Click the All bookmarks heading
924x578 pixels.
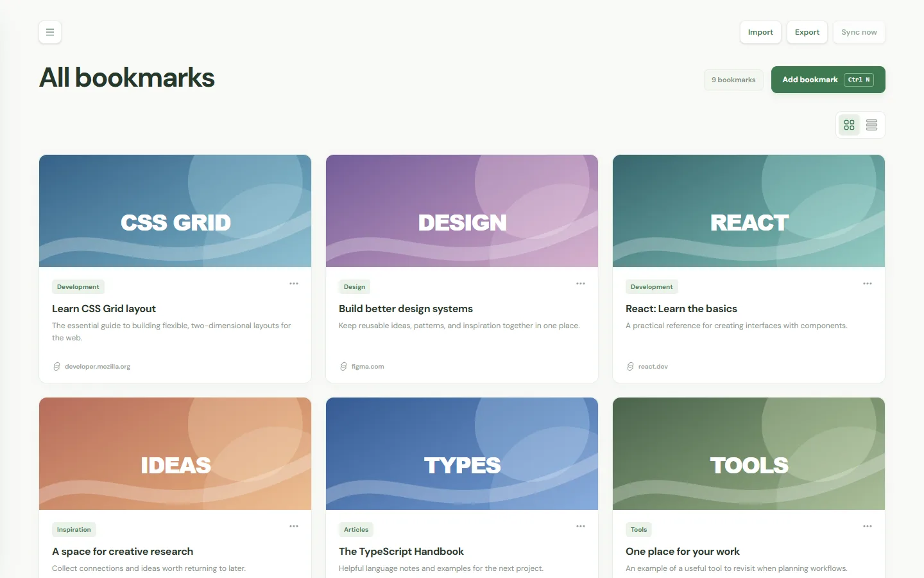point(127,78)
